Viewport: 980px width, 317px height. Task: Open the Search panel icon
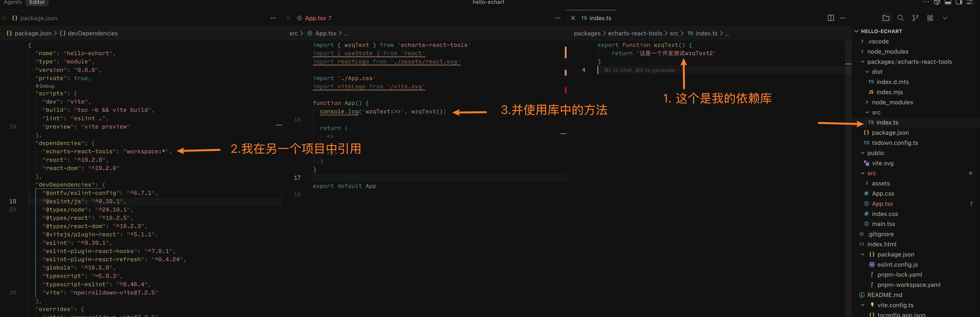tap(901, 18)
